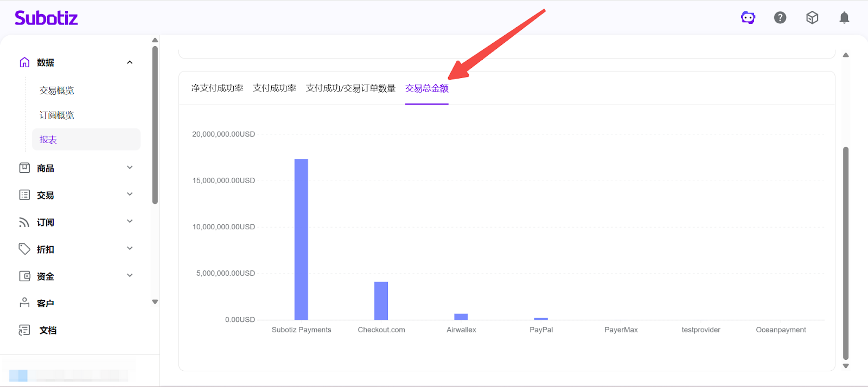Click the 订阅 subscription feed icon
This screenshot has width=868, height=387.
coord(24,222)
